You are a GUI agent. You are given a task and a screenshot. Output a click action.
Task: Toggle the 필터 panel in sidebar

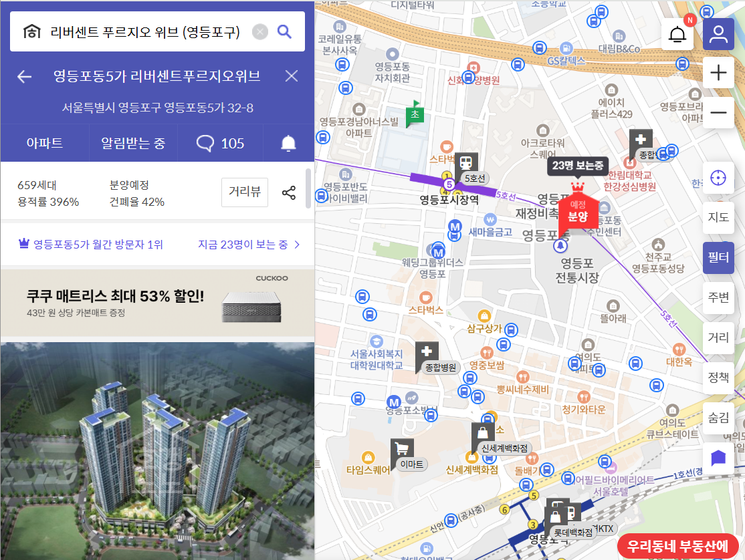tap(719, 257)
